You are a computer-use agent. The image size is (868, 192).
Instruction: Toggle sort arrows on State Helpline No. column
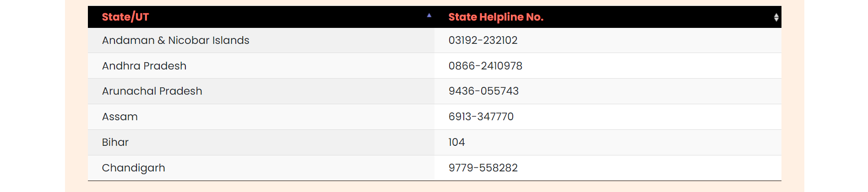tap(776, 17)
